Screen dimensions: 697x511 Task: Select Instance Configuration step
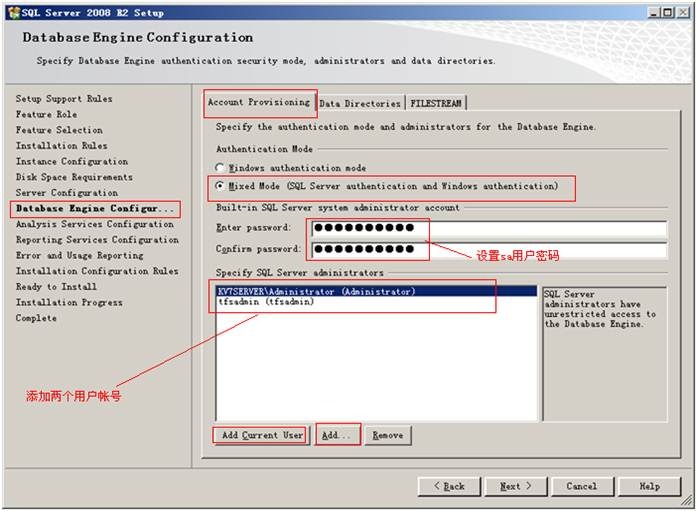(x=72, y=161)
